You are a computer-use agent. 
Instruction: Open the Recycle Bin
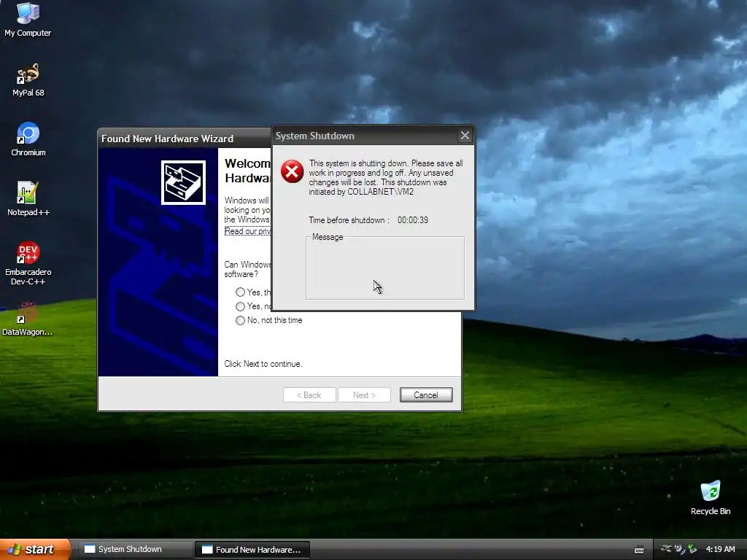(711, 497)
